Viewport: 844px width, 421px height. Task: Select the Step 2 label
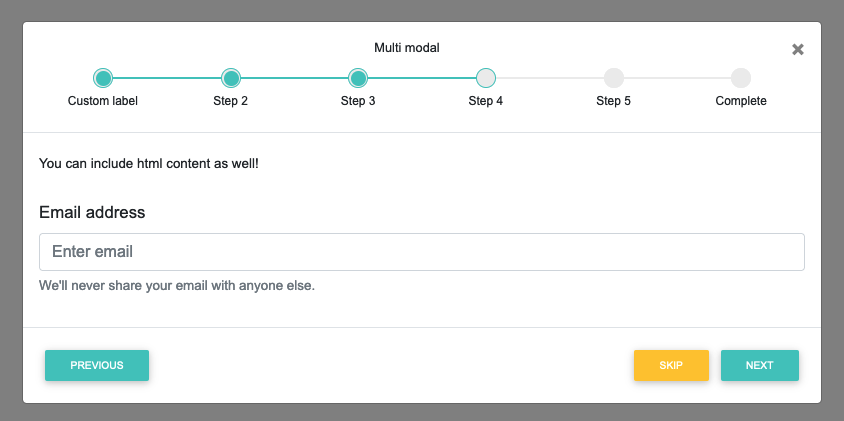click(231, 101)
